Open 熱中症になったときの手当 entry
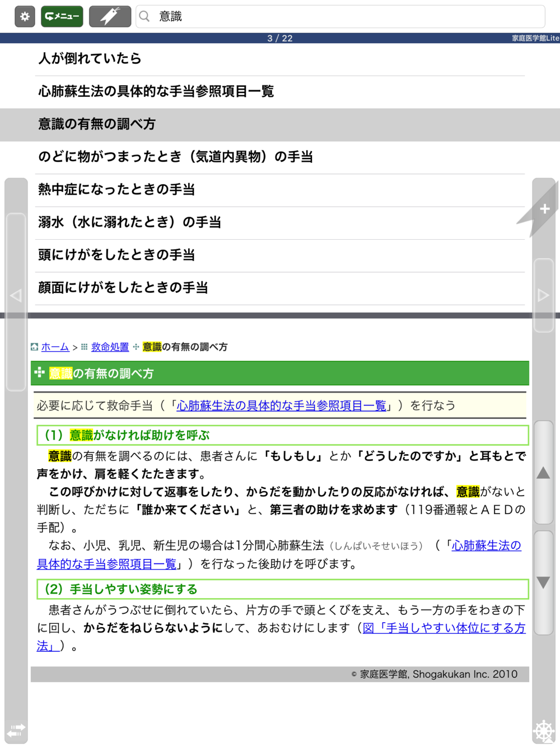 tap(280, 190)
